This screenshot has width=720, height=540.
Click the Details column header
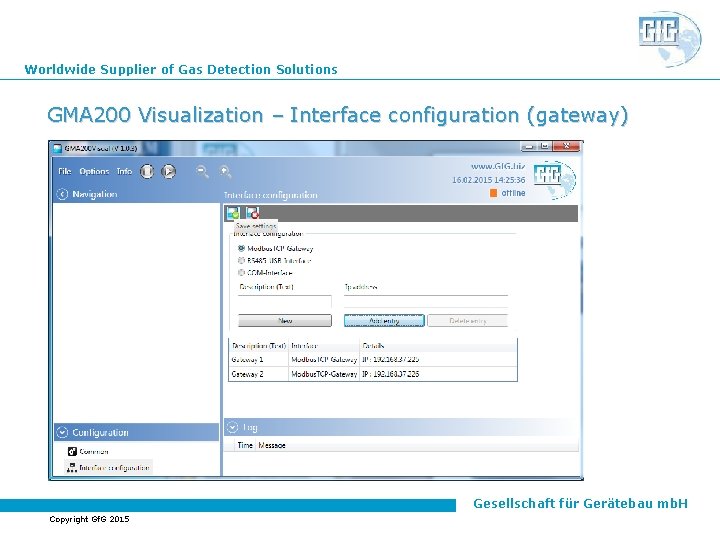tap(438, 346)
